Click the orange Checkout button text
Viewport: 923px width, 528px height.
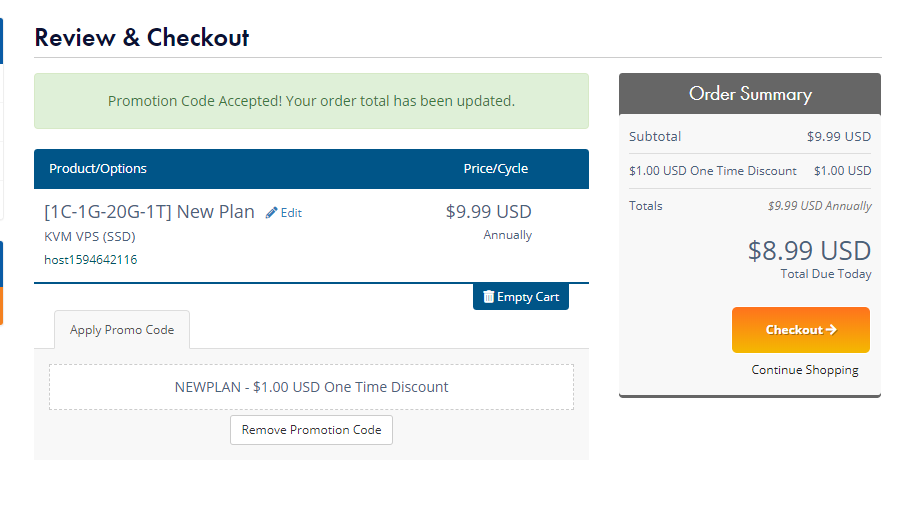794,330
